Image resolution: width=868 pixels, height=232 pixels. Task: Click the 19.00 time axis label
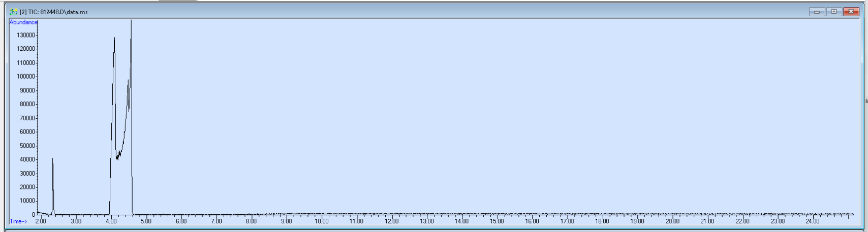637,221
